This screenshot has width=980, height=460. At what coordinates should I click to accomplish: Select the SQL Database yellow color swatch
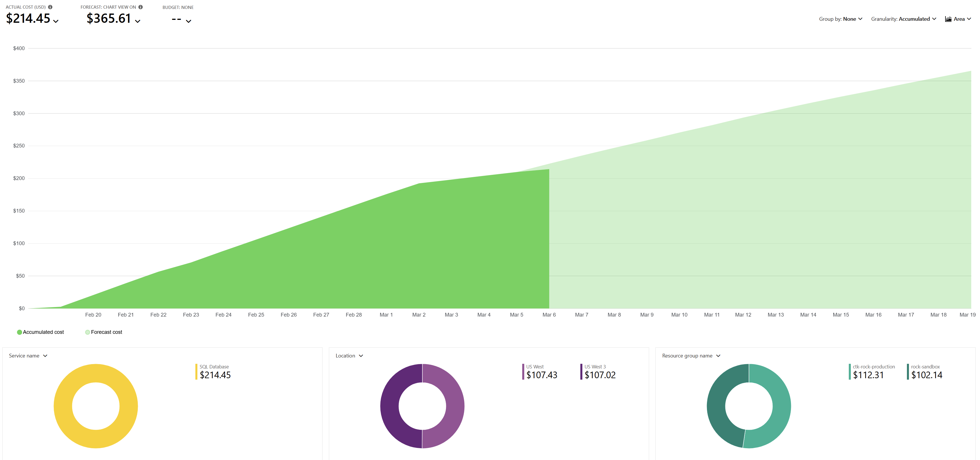click(x=196, y=372)
